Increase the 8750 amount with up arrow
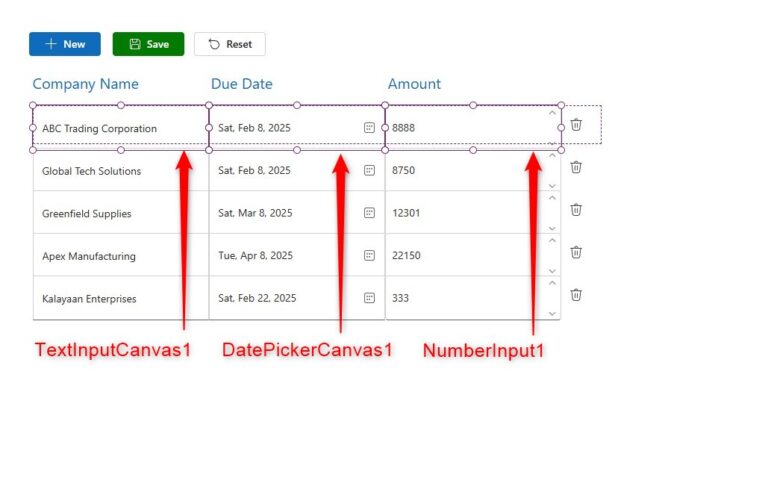This screenshot has height=498, width=768. pos(552,156)
